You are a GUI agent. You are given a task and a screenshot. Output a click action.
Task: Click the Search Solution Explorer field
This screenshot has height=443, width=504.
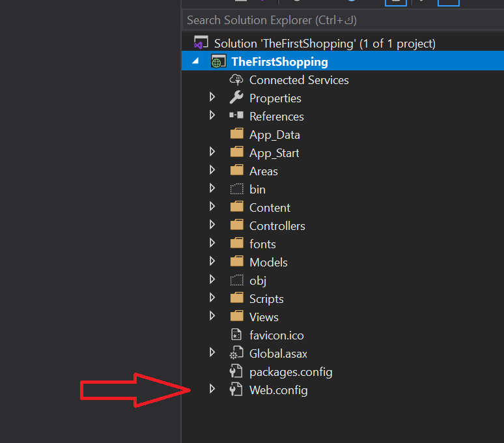pyautogui.click(x=343, y=20)
